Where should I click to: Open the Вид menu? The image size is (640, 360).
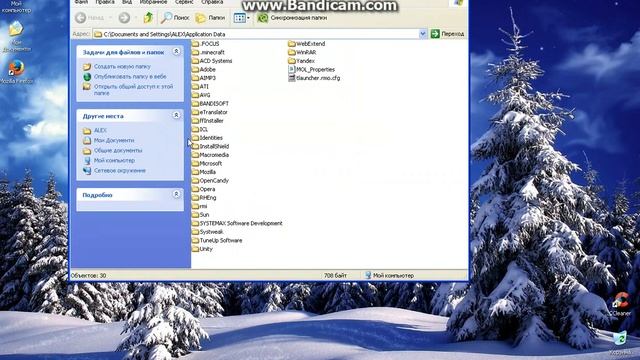pos(127,2)
